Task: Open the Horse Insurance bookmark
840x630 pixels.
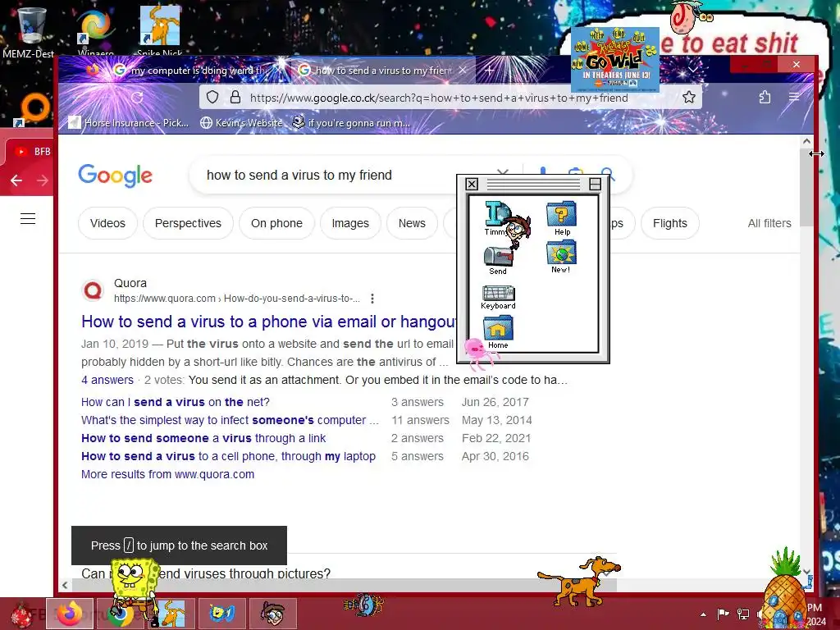Action: tap(129, 123)
